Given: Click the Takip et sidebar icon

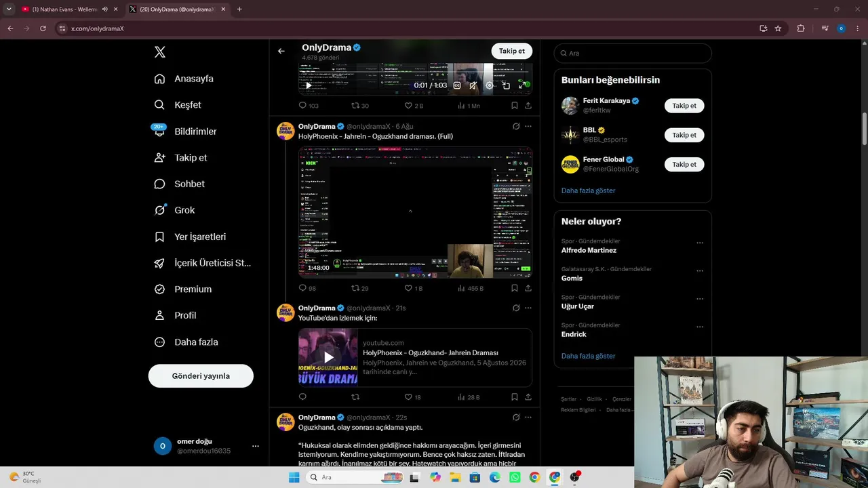Looking at the screenshot, I should pyautogui.click(x=160, y=157).
